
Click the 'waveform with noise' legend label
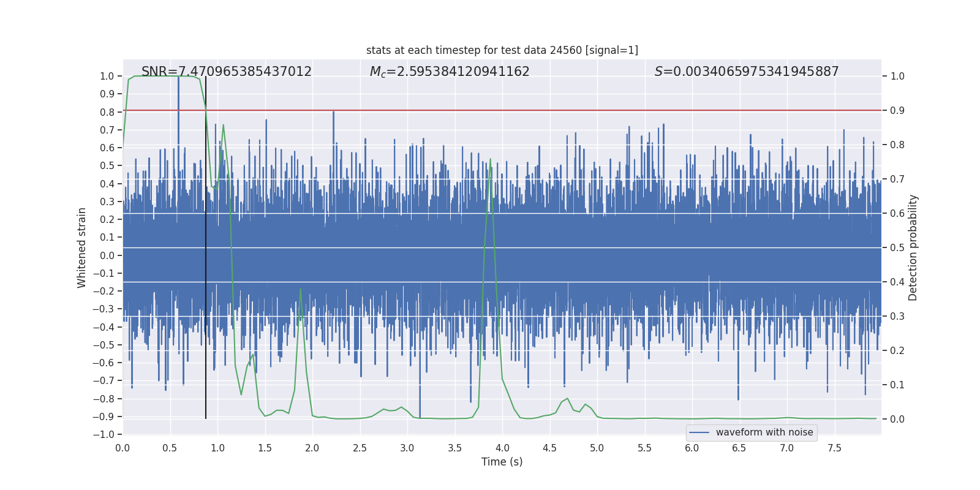pos(764,432)
